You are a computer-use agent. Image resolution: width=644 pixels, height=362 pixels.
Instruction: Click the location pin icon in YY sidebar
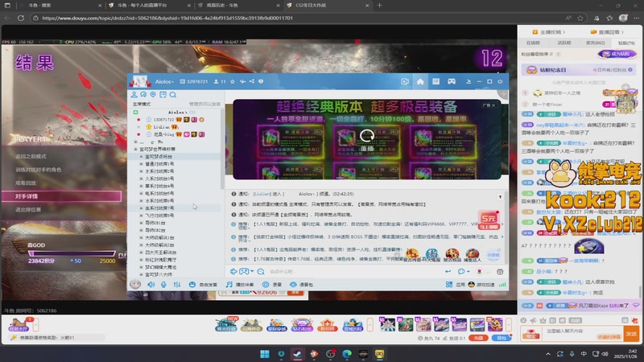153,95
